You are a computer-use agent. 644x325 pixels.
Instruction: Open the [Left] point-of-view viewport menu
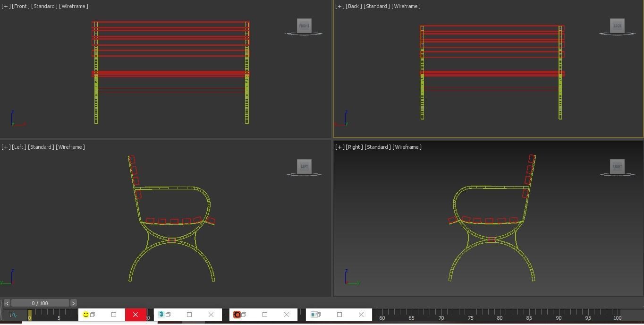[x=19, y=147]
